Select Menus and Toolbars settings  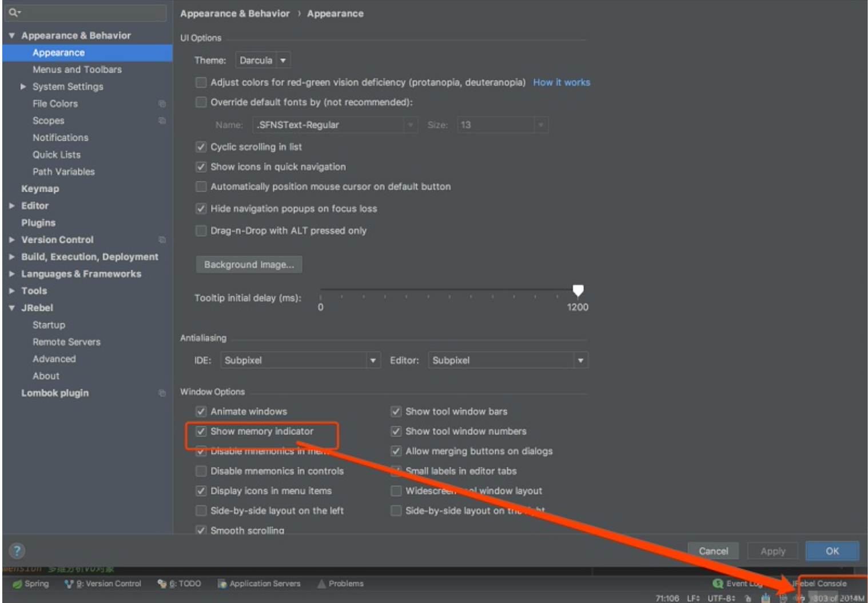click(77, 70)
